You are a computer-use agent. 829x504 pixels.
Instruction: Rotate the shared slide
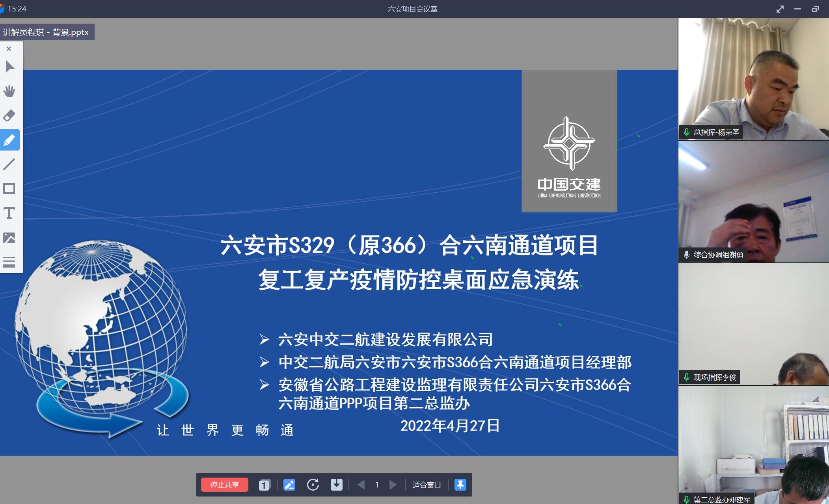coord(313,484)
